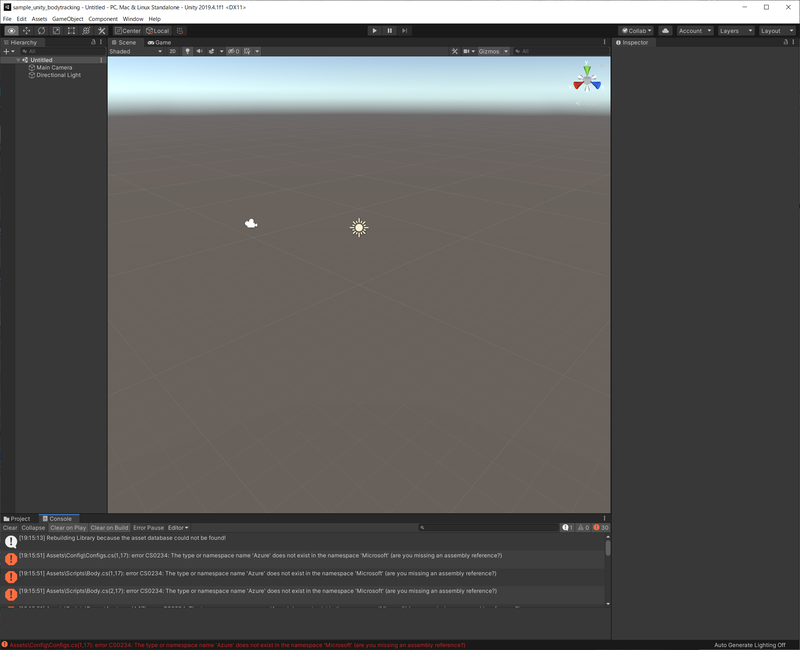Select the Hand view tool
The height and width of the screenshot is (650, 800).
pos(10,31)
